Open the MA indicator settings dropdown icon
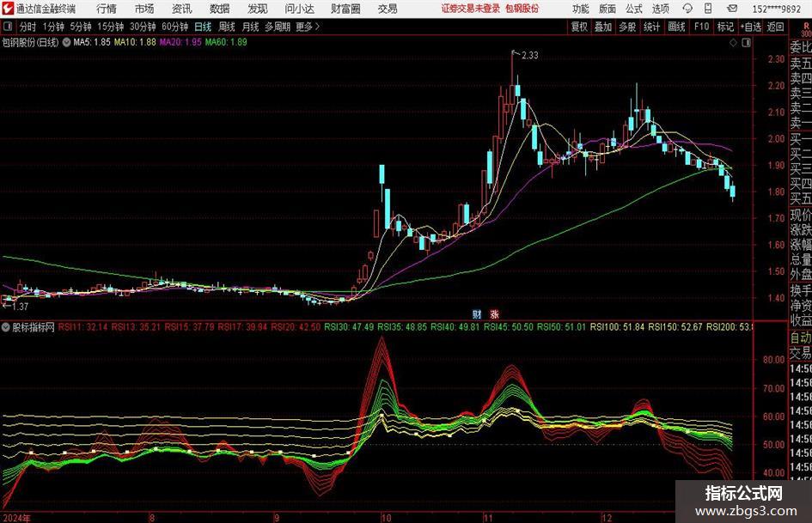The image size is (812, 523). tap(67, 42)
